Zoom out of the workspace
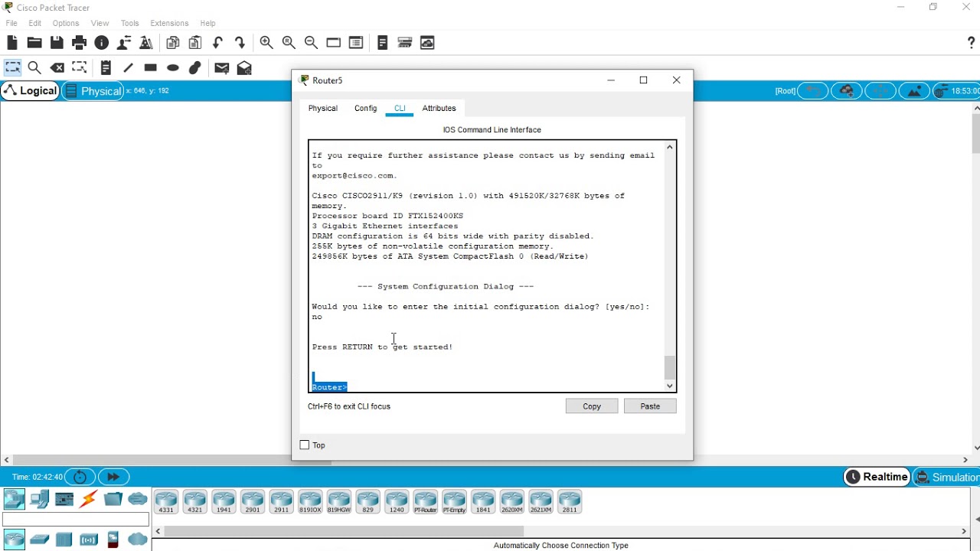This screenshot has height=551, width=980. (311, 43)
